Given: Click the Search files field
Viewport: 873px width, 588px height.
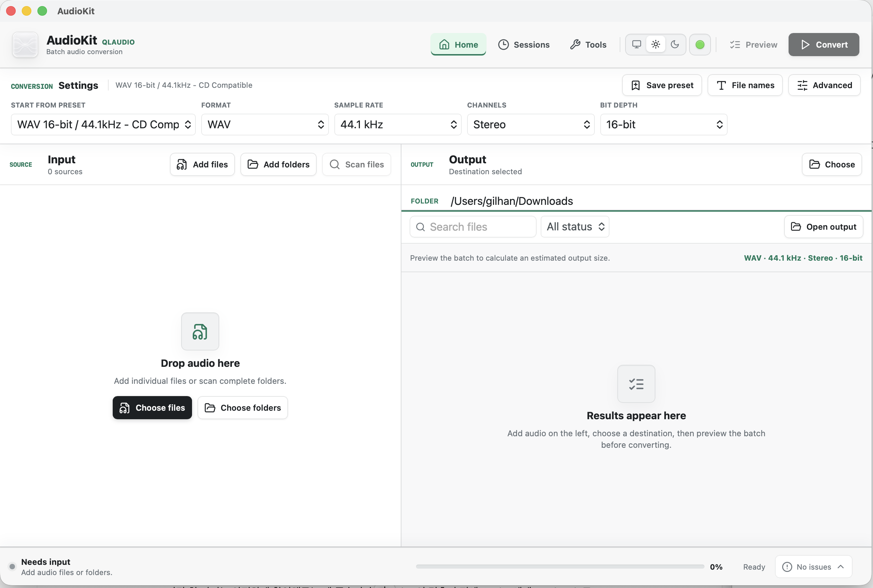Looking at the screenshot, I should pos(473,227).
